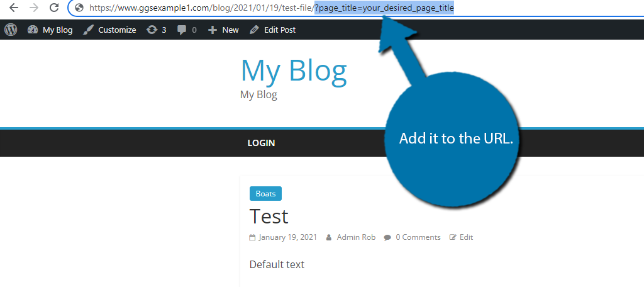Open the LOGIN navigation item
This screenshot has width=644, height=287.
[x=261, y=143]
